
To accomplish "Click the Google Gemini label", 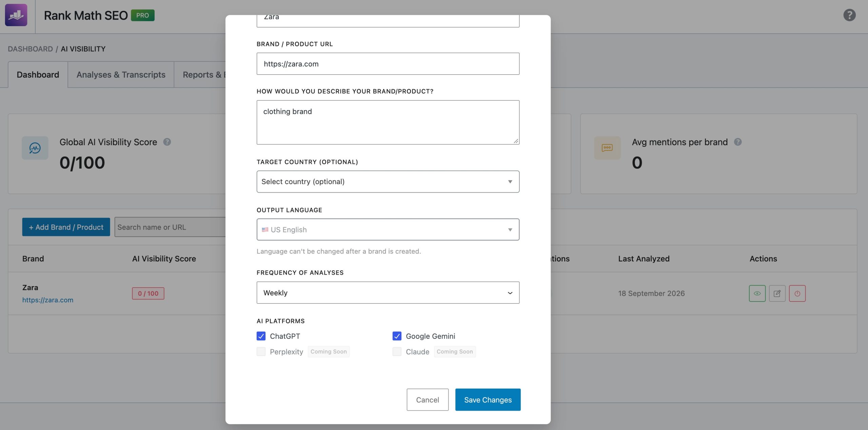I will pyautogui.click(x=431, y=336).
